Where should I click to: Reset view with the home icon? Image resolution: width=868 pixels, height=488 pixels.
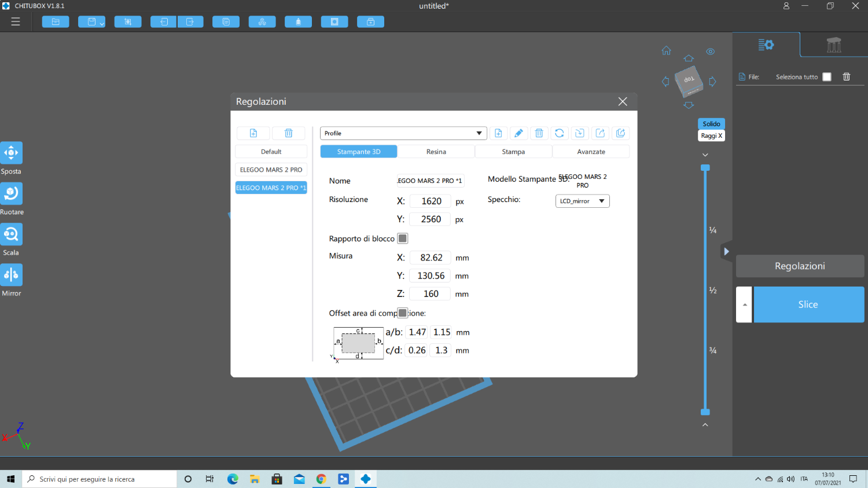pos(667,51)
